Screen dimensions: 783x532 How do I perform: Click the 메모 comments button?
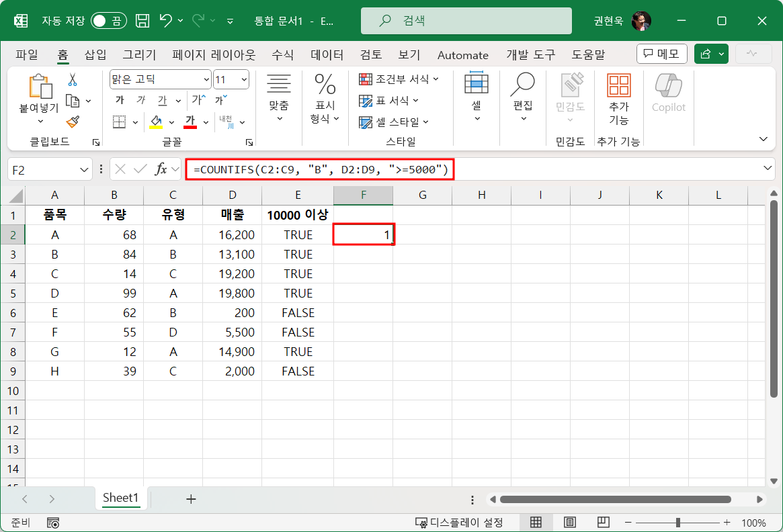(661, 53)
